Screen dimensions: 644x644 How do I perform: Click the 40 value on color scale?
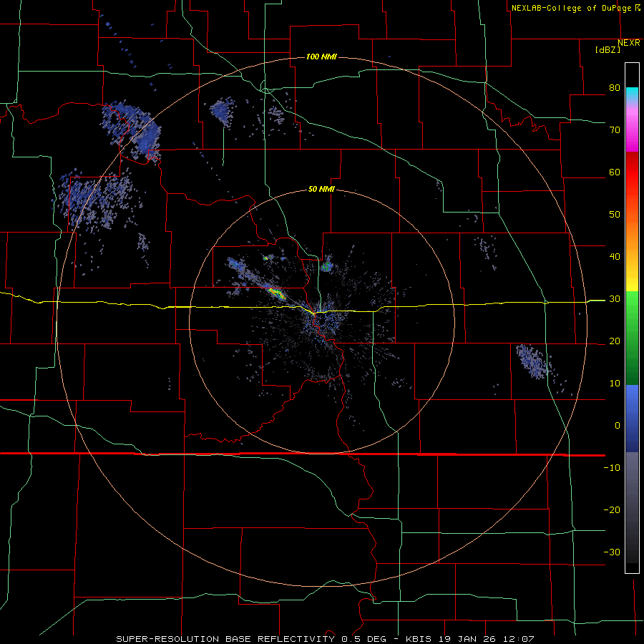(x=615, y=257)
